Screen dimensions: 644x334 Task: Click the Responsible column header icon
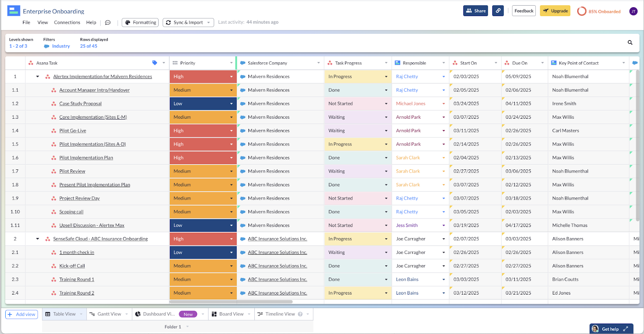point(397,63)
